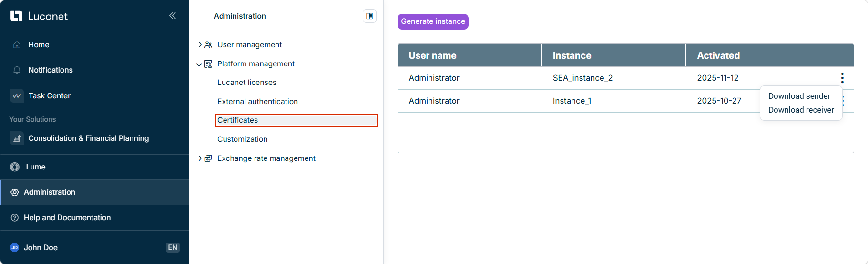
Task: Click the Administration gear icon
Action: 15,192
